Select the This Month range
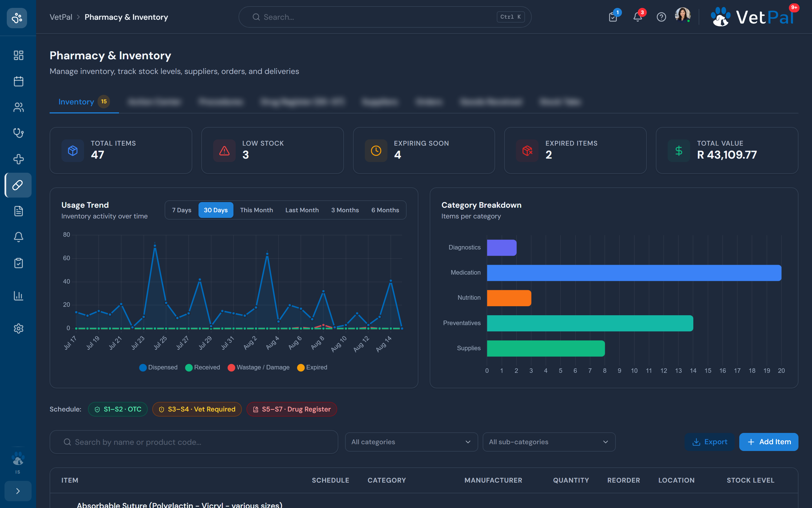 tap(256, 210)
